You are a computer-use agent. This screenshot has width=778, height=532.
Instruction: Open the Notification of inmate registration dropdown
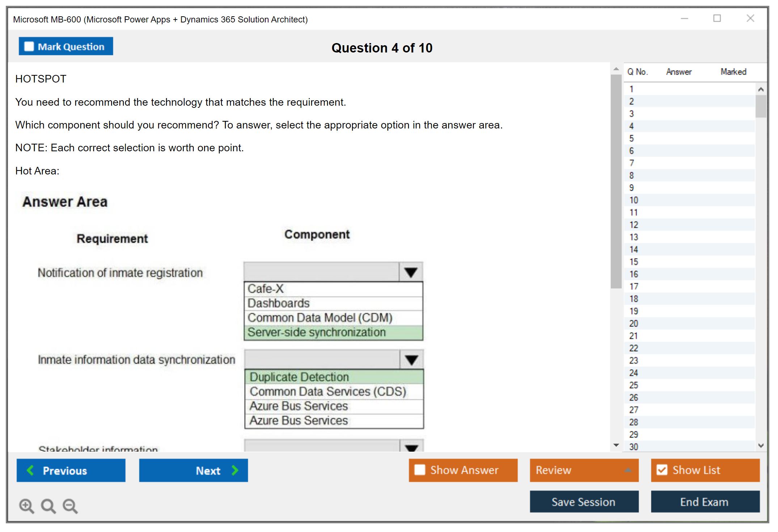411,272
